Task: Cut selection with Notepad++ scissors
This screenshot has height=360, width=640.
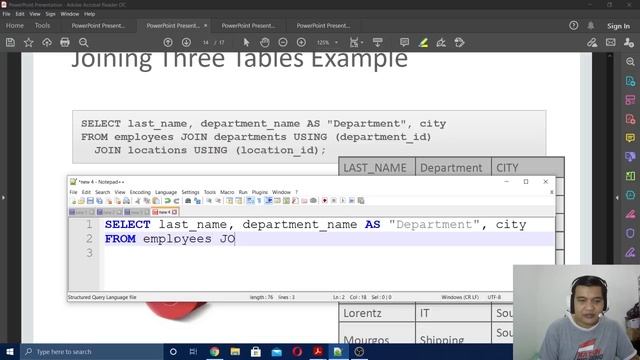Action: pos(138,200)
